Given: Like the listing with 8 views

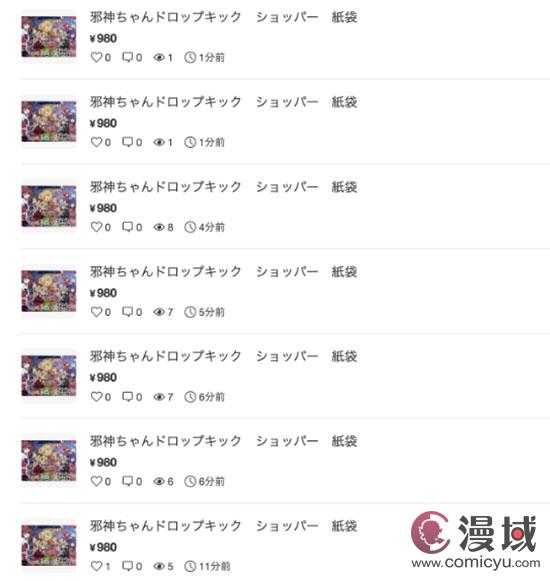Looking at the screenshot, I should 96,227.
